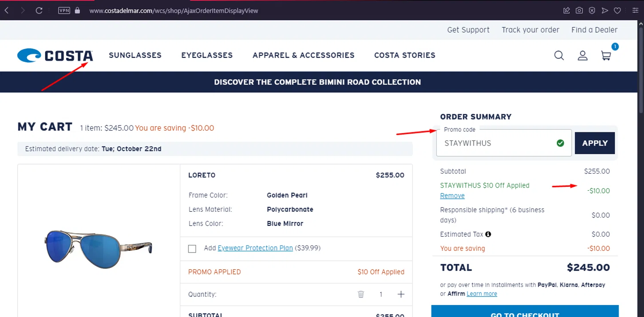This screenshot has height=317, width=644.
Task: Click the browser address bar URL
Action: [x=174, y=11]
